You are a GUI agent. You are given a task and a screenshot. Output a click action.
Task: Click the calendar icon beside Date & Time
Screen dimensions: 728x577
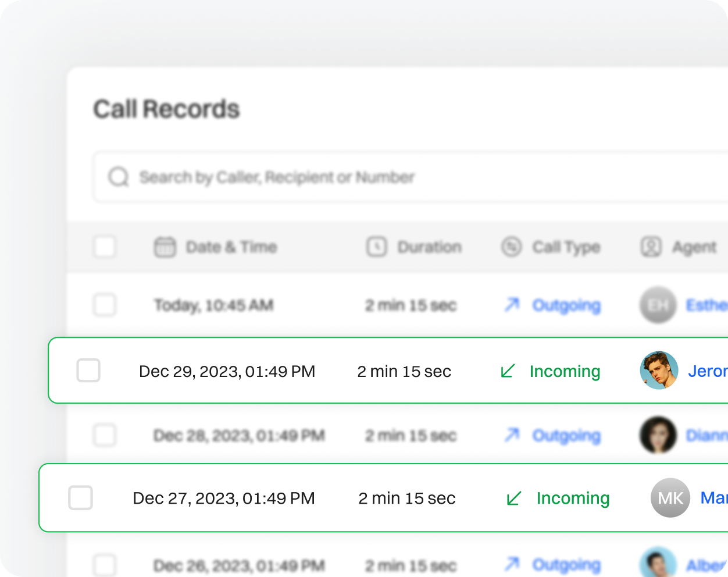(x=165, y=247)
